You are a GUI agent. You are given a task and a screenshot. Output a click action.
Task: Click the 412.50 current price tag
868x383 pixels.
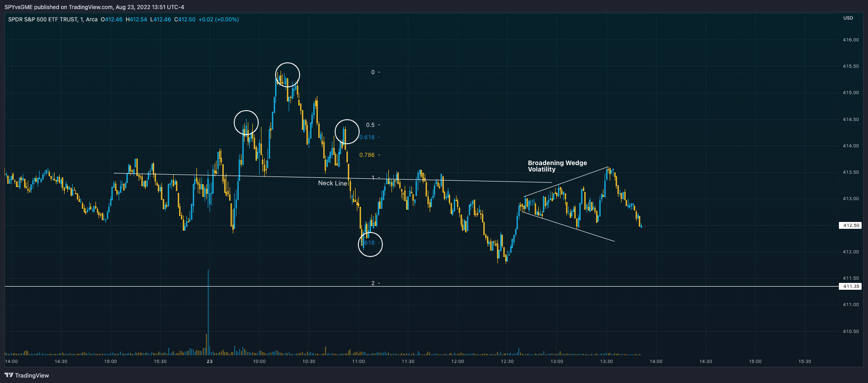point(850,225)
